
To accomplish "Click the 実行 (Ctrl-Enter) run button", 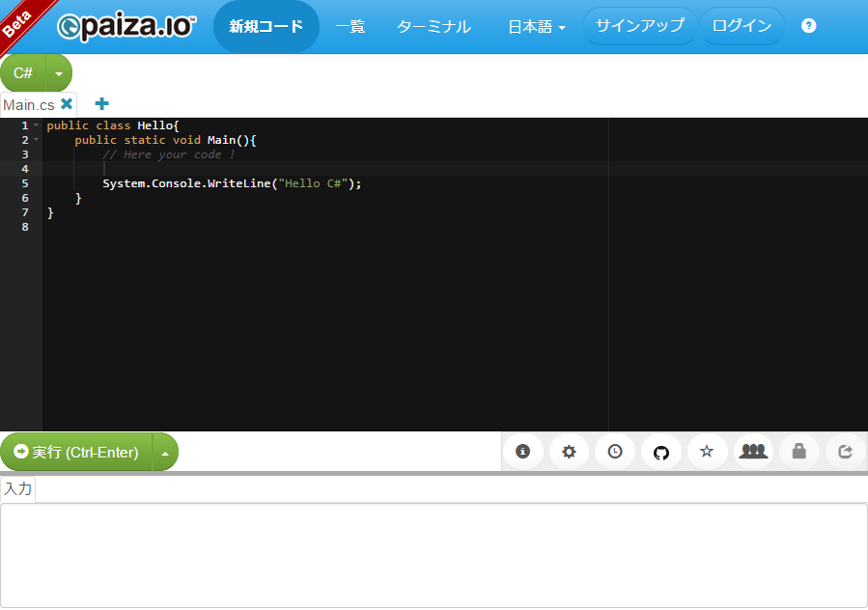I will pyautogui.click(x=76, y=453).
